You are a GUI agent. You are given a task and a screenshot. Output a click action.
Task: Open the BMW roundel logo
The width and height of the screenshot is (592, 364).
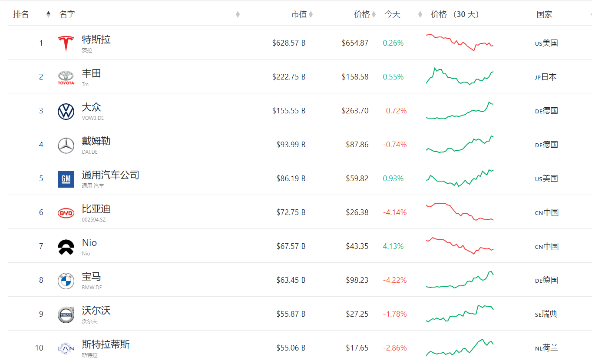(x=66, y=281)
